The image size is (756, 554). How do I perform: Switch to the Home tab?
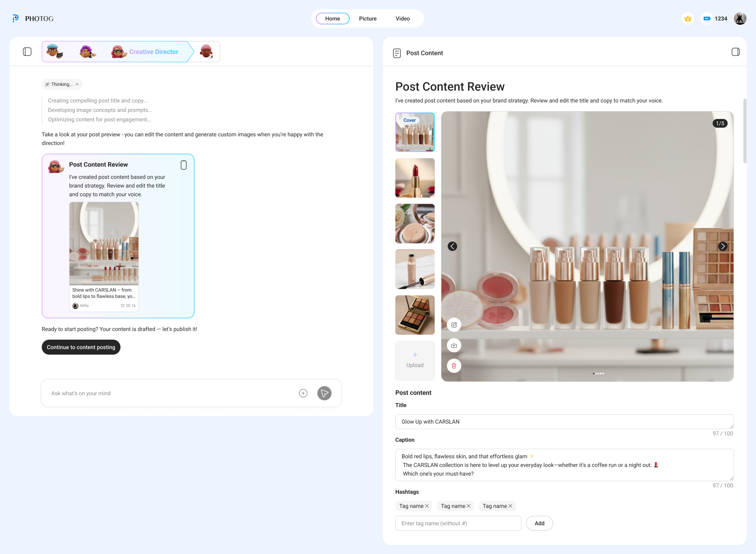point(333,19)
